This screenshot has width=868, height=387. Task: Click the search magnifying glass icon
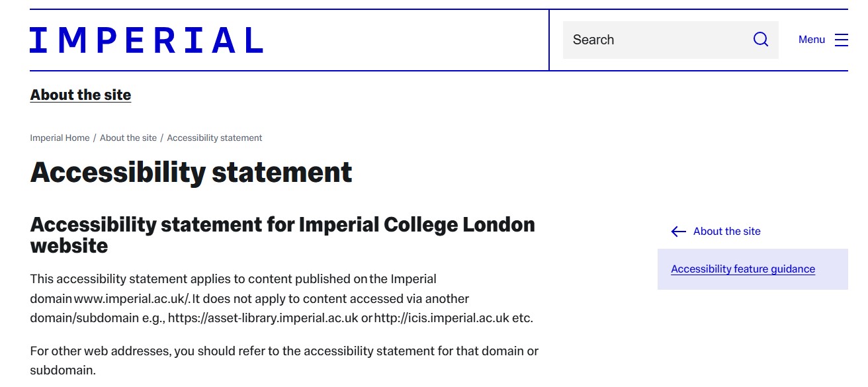tap(761, 40)
